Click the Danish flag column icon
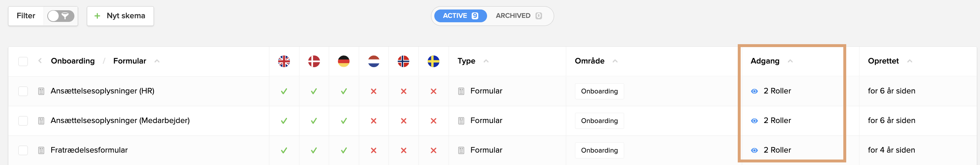Viewport: 980px width, 165px height. coord(314,61)
